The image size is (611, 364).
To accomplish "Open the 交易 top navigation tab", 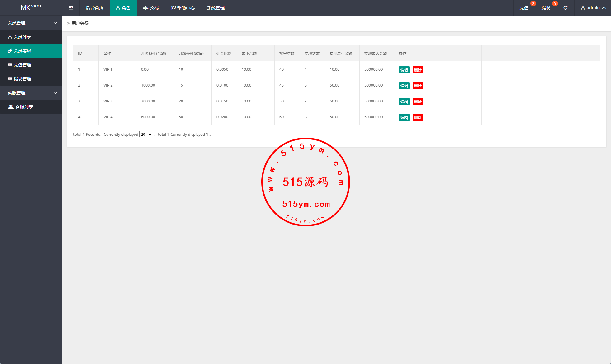I will coord(151,8).
